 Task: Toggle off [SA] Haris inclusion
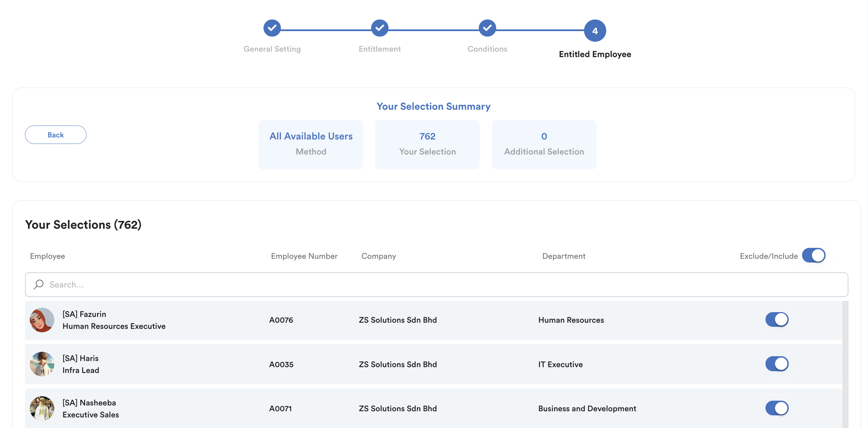777,364
